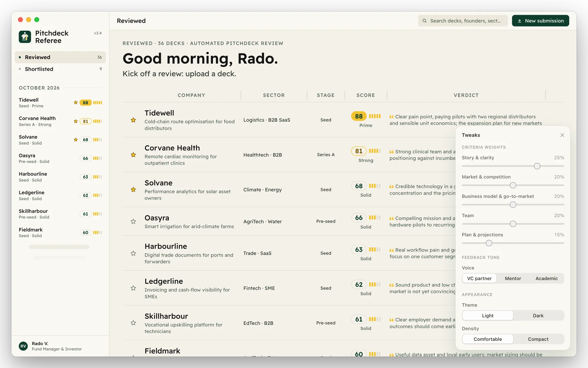Set density to Comfortable

click(488, 339)
